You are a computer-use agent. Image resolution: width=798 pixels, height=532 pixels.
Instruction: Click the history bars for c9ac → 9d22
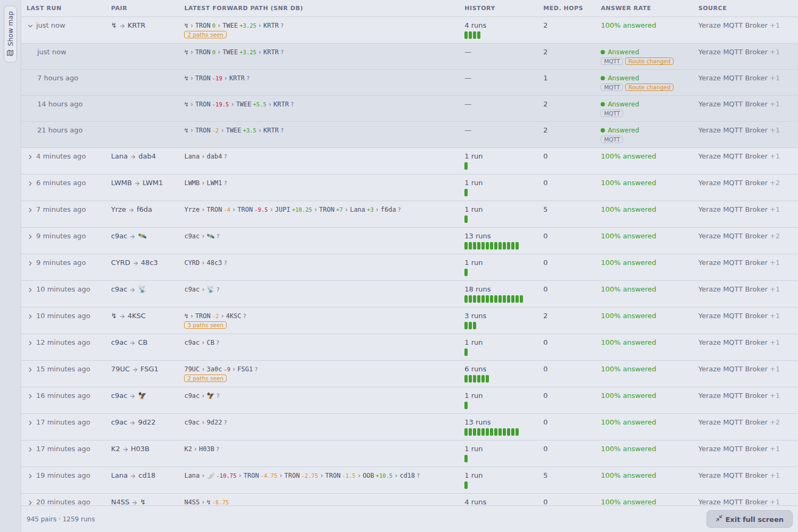(492, 432)
